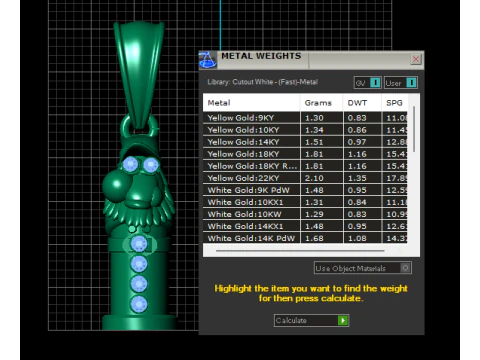
Task: Select the White Gold:9K PdW row
Action: point(305,190)
